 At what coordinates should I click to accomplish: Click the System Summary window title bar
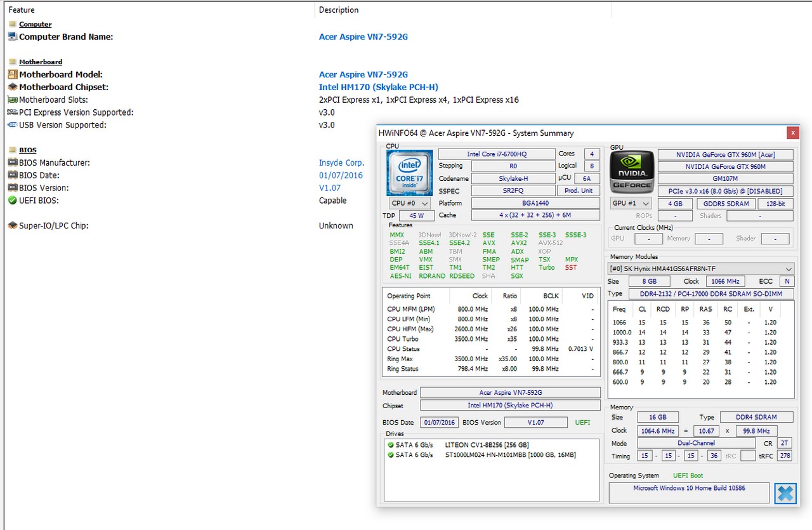(580, 133)
